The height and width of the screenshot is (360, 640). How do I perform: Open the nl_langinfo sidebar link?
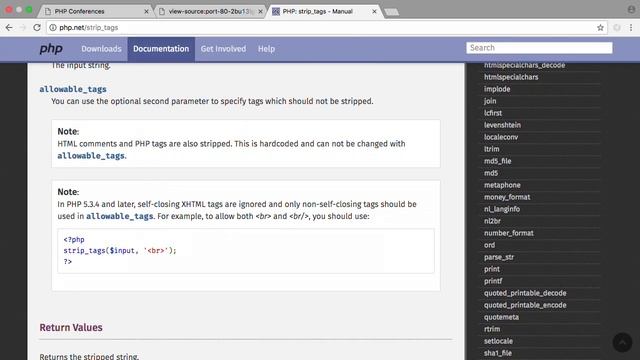[502, 209]
